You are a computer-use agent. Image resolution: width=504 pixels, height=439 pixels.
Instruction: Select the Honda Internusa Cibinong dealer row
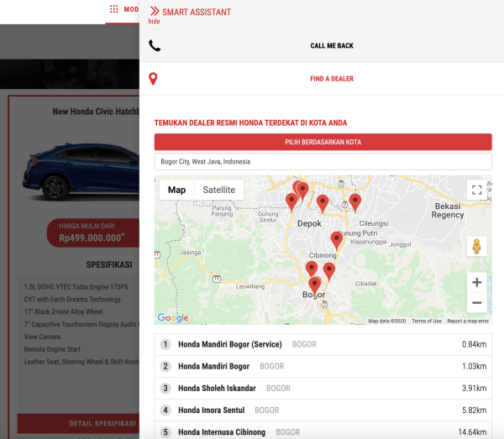[323, 431]
